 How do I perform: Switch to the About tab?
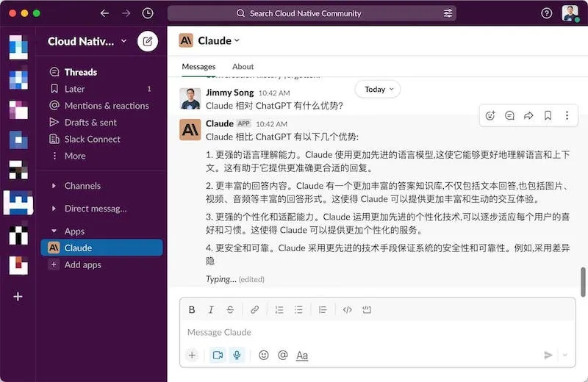243,67
